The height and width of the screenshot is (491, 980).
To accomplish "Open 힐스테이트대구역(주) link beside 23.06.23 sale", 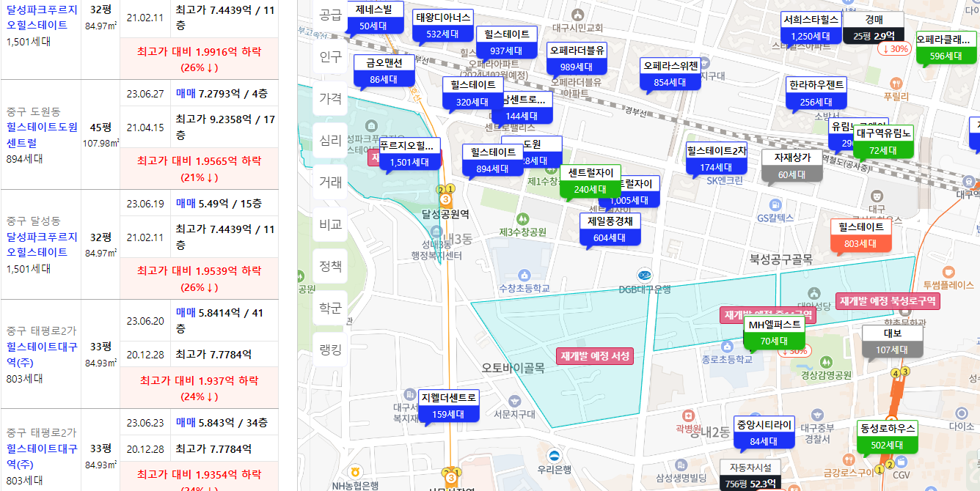I will (x=42, y=456).
